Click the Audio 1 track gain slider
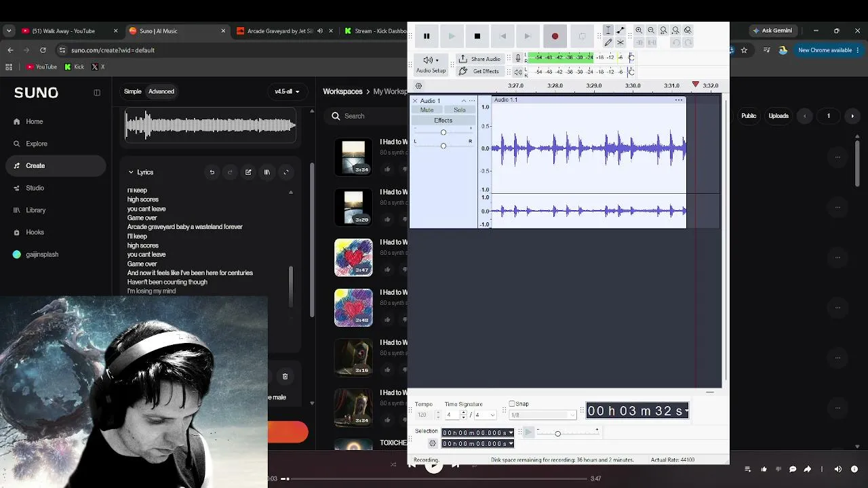Viewport: 868px width, 488px height. 443,132
